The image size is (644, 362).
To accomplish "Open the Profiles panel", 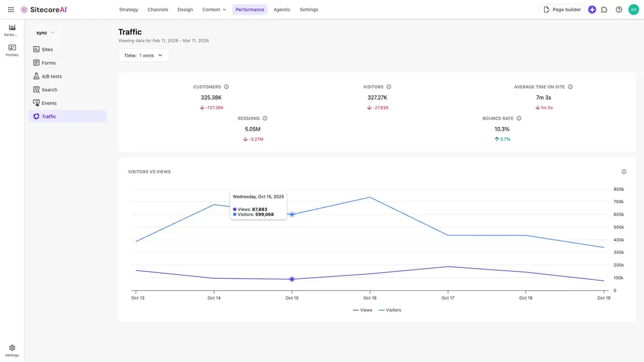I will point(11,50).
